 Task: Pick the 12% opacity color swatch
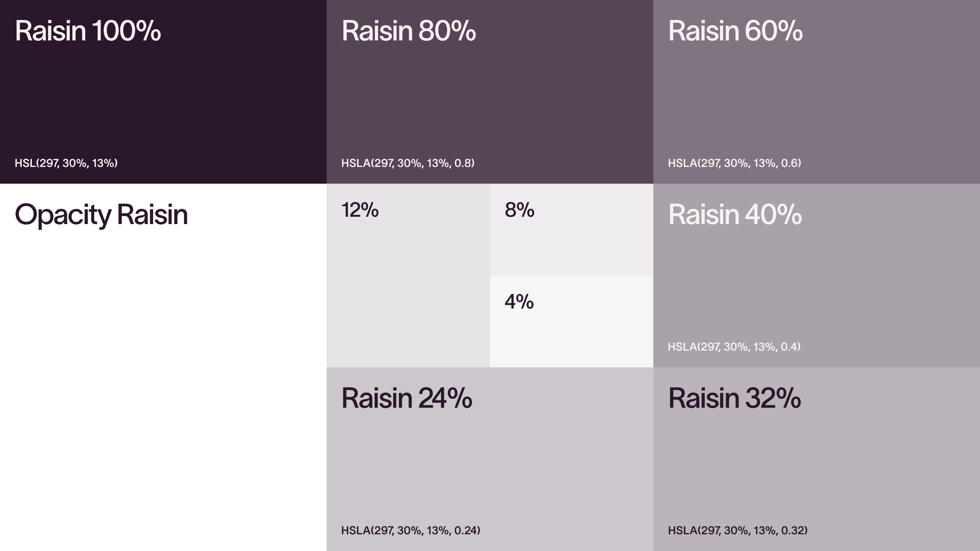tap(408, 294)
